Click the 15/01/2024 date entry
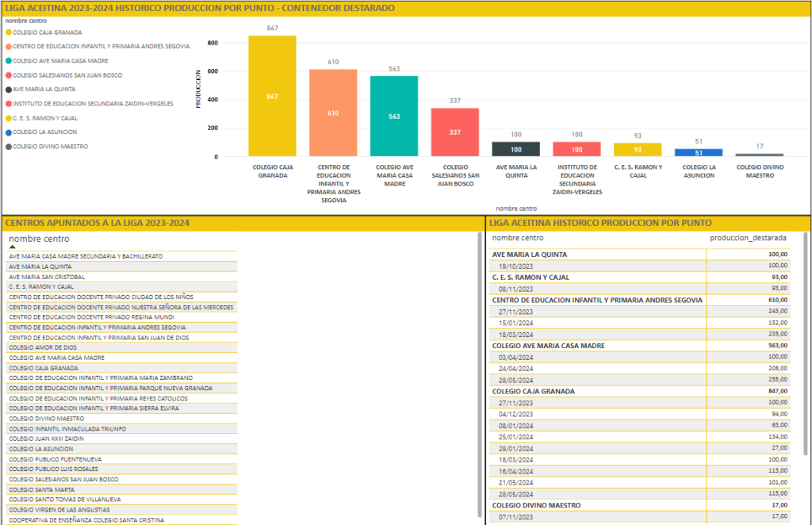 point(515,323)
